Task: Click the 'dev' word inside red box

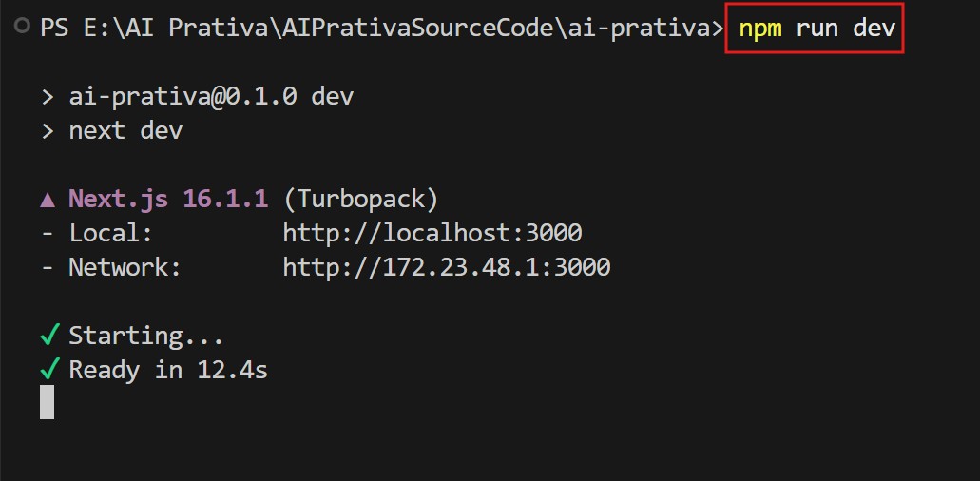Action: click(x=874, y=29)
